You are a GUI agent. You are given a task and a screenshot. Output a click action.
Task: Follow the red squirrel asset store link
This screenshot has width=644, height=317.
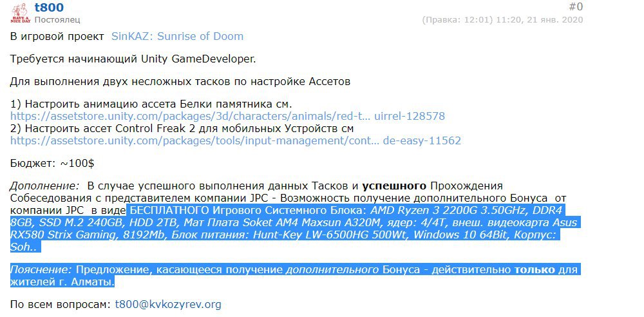227,116
